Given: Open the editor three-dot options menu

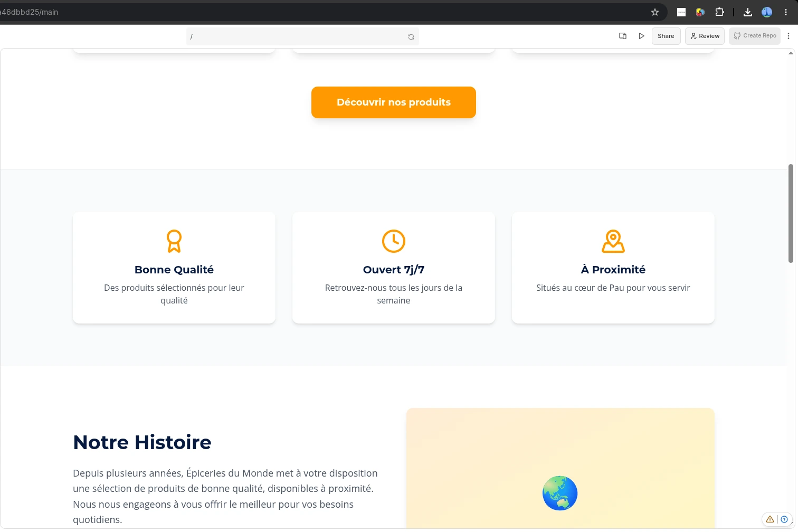Looking at the screenshot, I should (x=788, y=36).
